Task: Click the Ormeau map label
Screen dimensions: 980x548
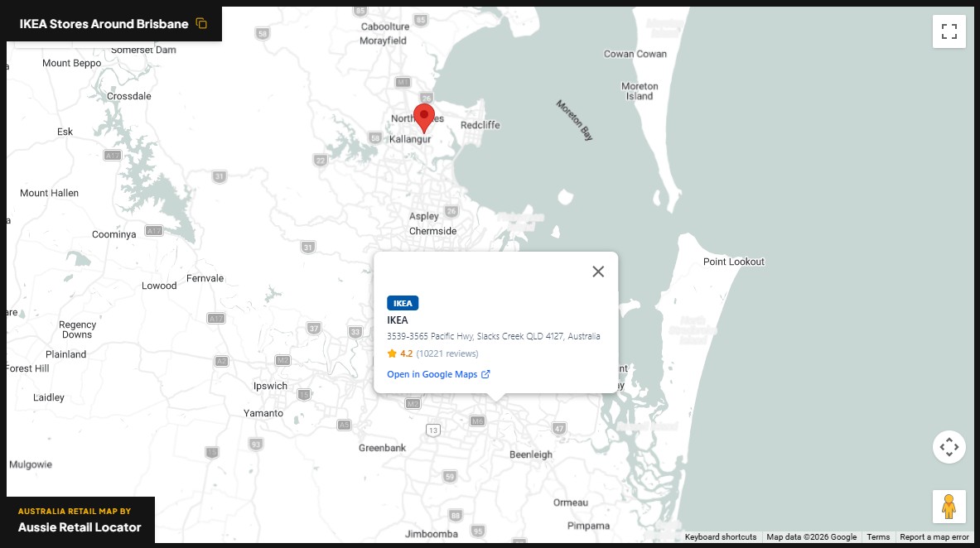Action: 571,503
